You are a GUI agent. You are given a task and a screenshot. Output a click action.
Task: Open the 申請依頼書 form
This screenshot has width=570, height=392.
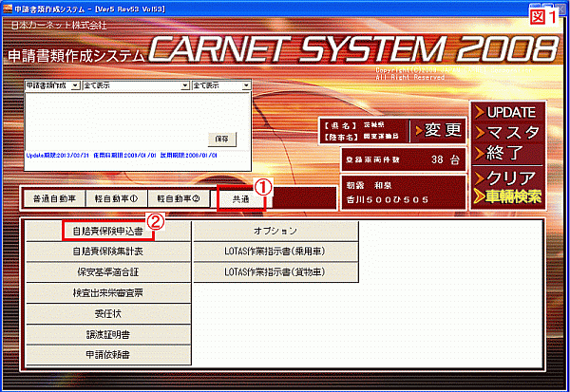108,355
